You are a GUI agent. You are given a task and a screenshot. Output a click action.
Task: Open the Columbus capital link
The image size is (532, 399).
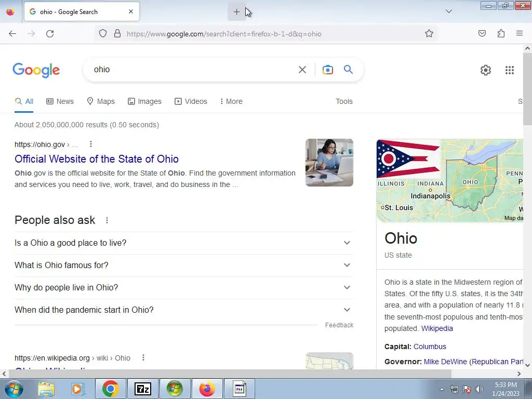click(x=430, y=347)
